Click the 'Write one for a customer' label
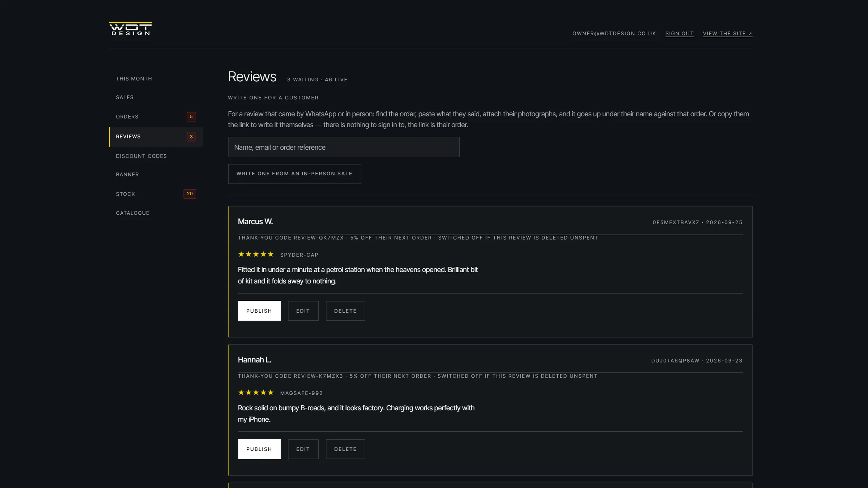Screen dimensions: 868x488 click(x=273, y=98)
